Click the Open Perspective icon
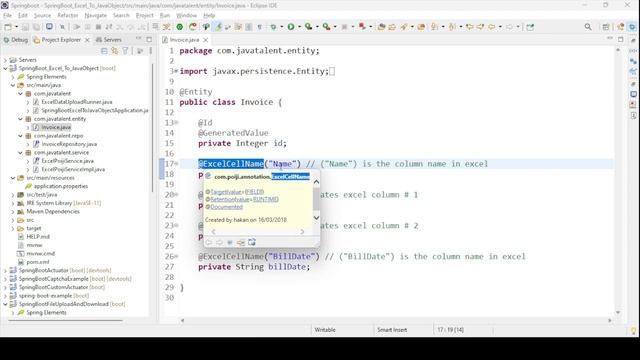Screen dimensions: 640x360 pyautogui.click(x=606, y=27)
